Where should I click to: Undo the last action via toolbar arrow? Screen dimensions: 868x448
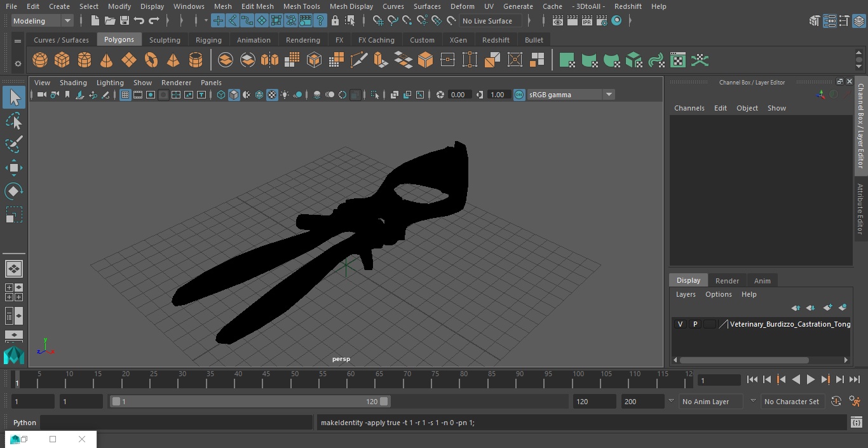(139, 21)
